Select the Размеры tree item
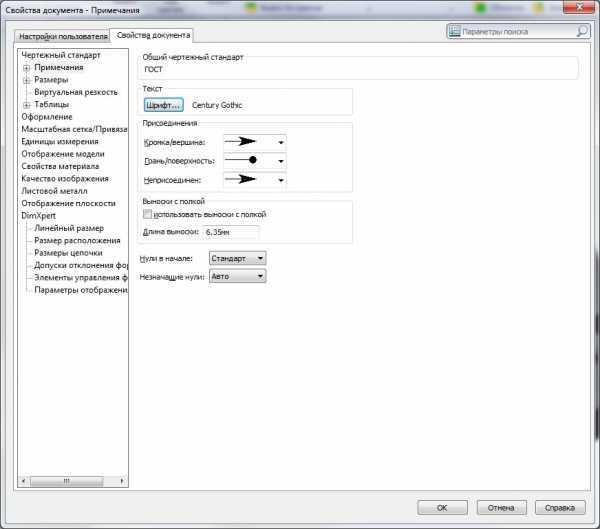 point(51,80)
